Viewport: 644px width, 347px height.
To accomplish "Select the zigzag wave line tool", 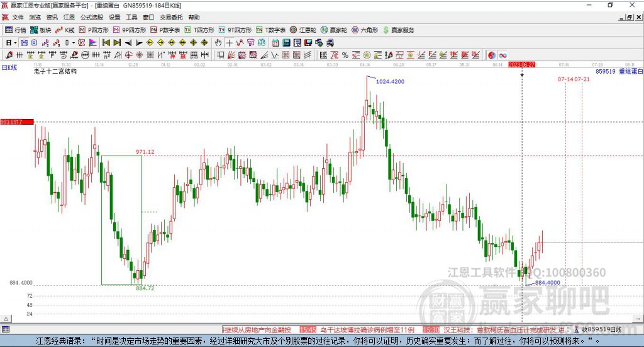I will [275, 55].
